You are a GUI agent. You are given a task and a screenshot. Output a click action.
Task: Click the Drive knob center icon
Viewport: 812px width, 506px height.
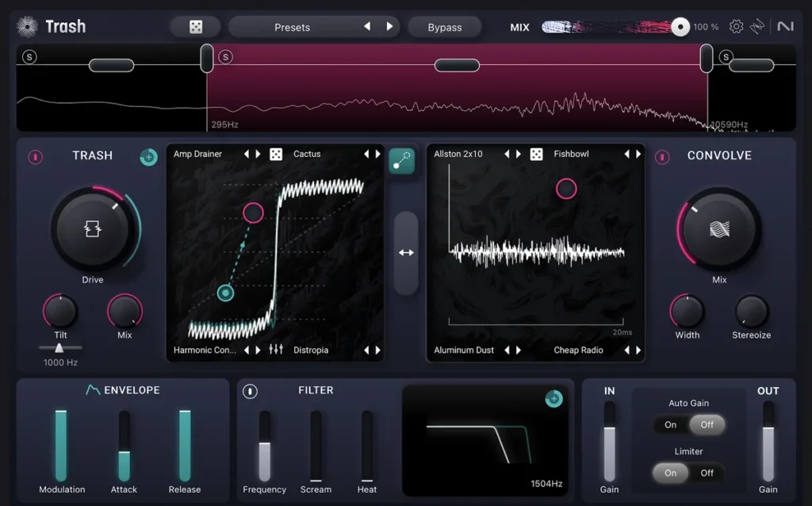pyautogui.click(x=92, y=228)
